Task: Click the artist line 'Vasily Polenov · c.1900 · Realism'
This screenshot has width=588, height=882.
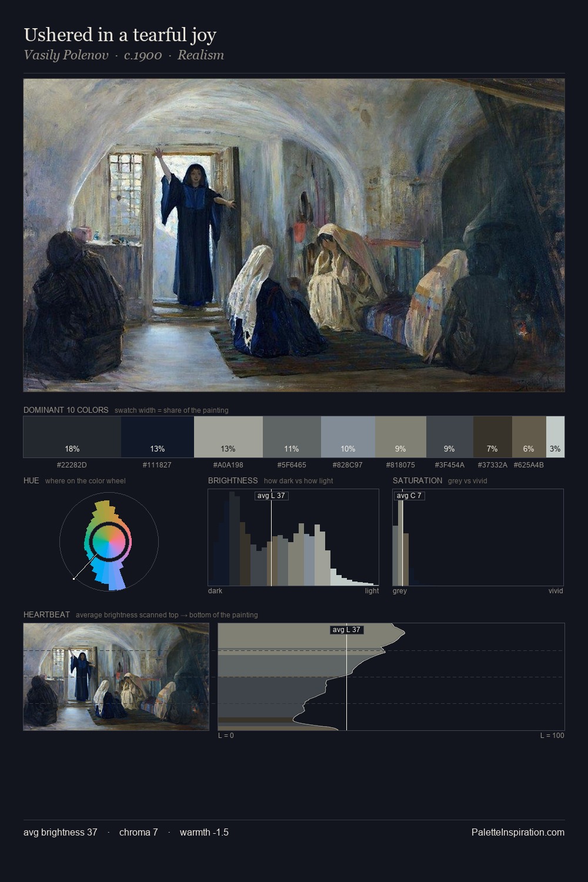Action: coord(123,55)
